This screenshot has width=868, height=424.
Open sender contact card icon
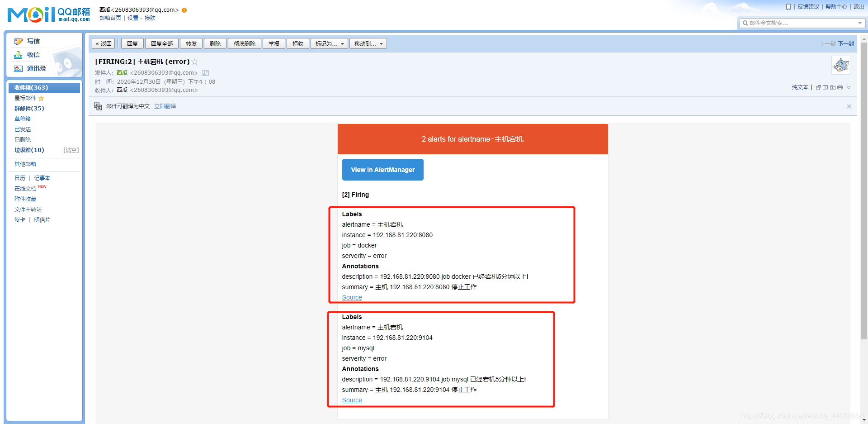click(x=206, y=73)
